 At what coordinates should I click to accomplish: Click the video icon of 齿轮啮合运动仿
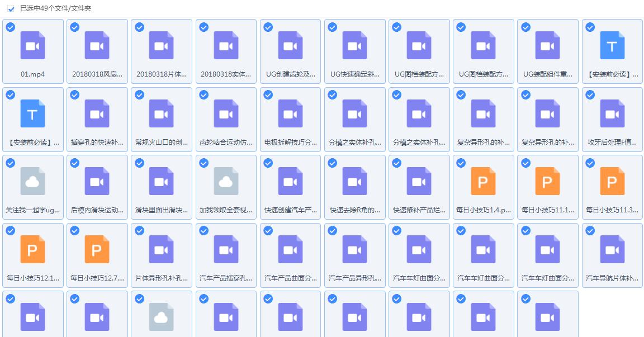226,113
